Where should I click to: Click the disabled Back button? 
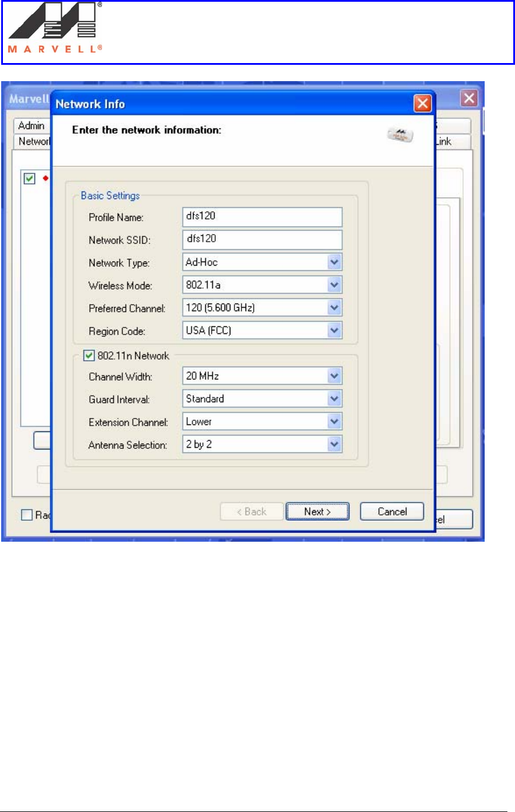(x=251, y=511)
